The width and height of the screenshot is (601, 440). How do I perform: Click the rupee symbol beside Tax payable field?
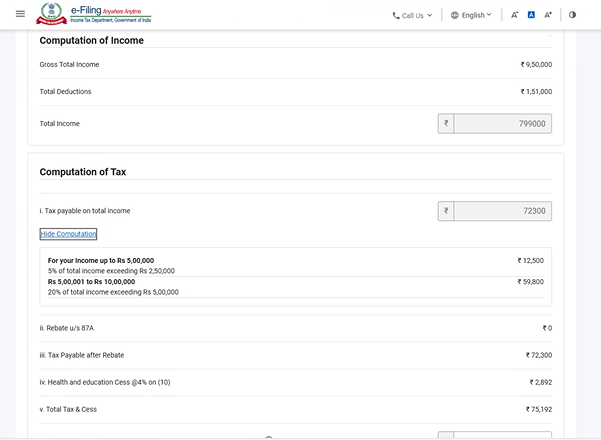(x=446, y=211)
